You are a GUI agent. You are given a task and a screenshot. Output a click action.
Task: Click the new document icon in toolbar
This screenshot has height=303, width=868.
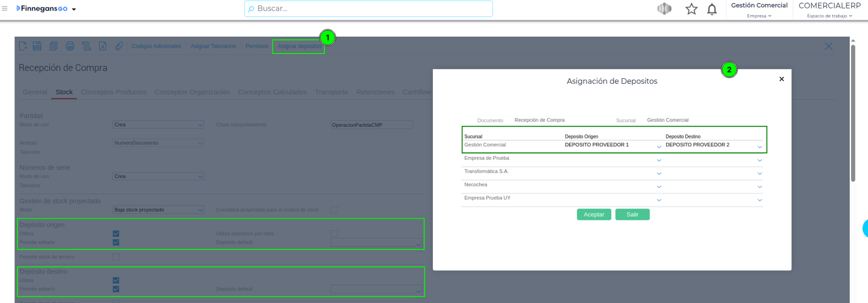click(23, 46)
